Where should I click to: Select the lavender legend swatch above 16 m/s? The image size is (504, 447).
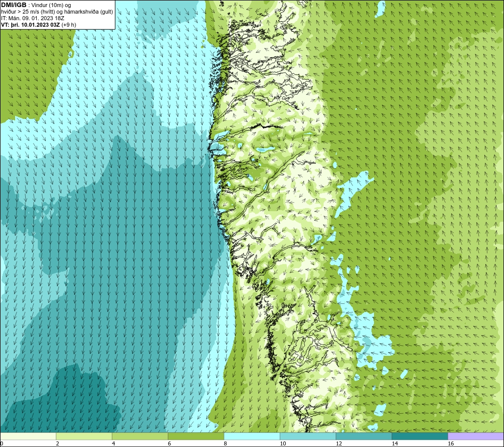point(476,436)
